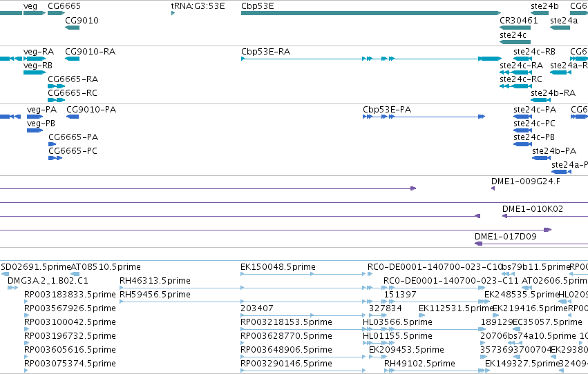
Task: Click the ste24c-PC protein label
Action: coord(534,124)
